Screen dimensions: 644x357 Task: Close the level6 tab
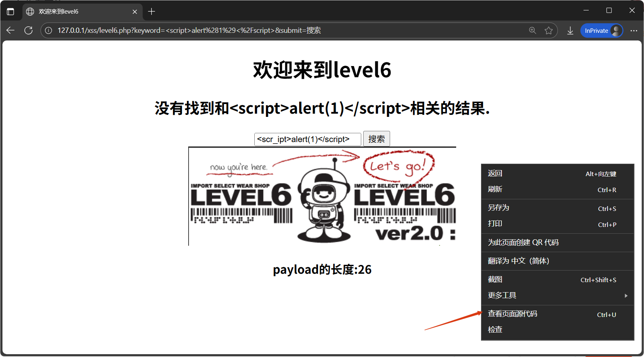[135, 12]
